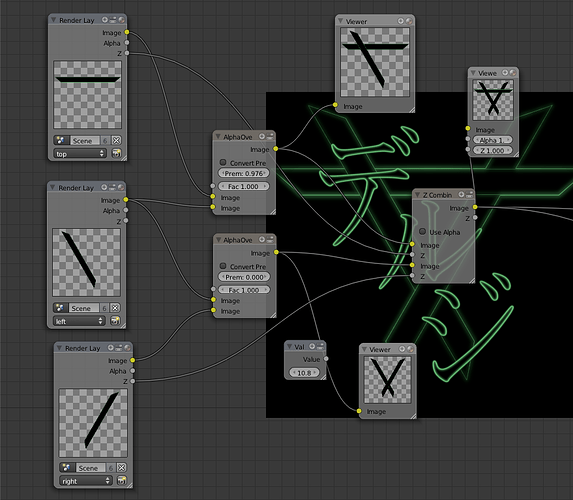Toggle preview sphere on the 'left' Render Layers node
573x500 pixels.
tap(121, 187)
